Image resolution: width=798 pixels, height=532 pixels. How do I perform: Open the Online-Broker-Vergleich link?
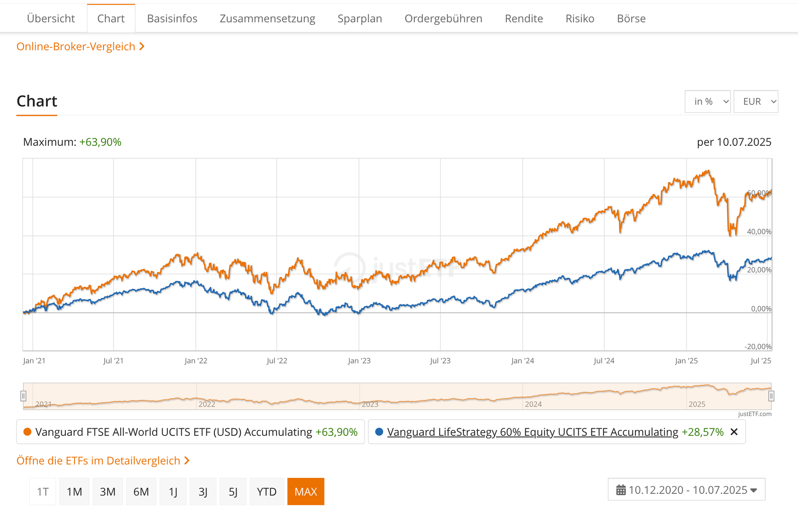[x=76, y=47]
